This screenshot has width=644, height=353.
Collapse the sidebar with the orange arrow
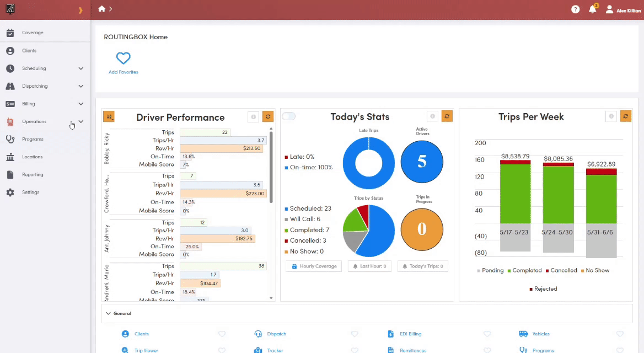(x=80, y=10)
